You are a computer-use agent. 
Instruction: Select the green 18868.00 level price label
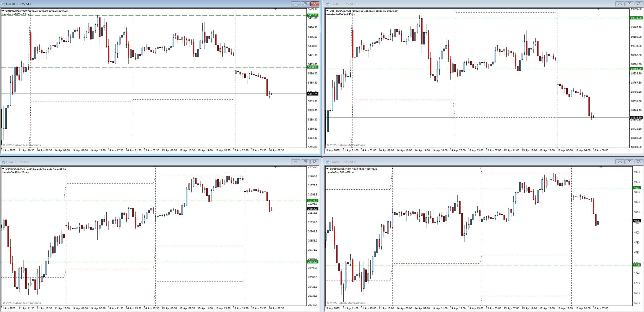[636, 69]
